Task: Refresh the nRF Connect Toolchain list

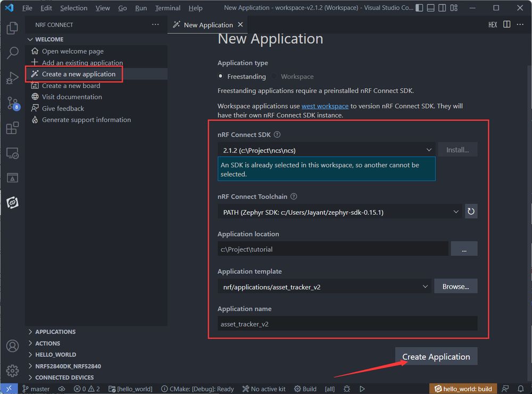Action: point(471,212)
